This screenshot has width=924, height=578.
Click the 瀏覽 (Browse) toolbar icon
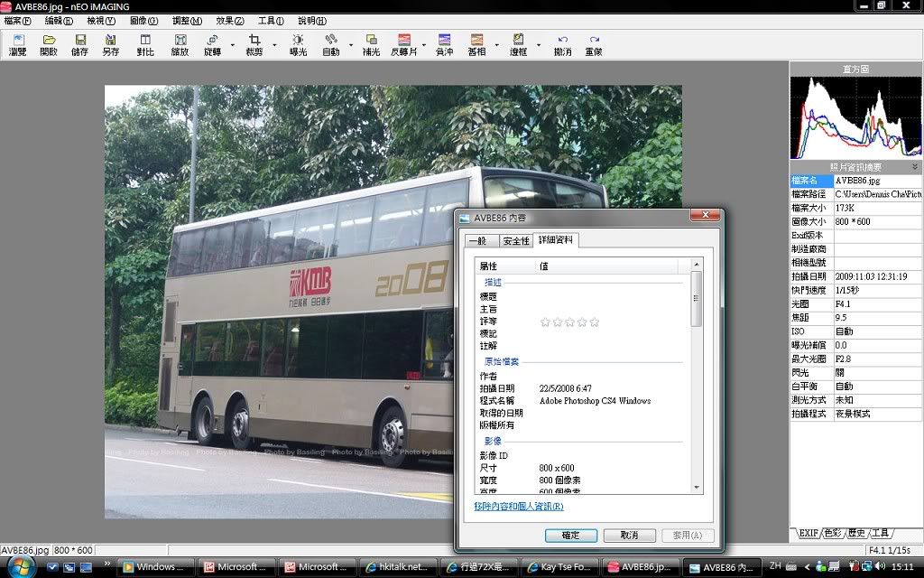[18, 45]
